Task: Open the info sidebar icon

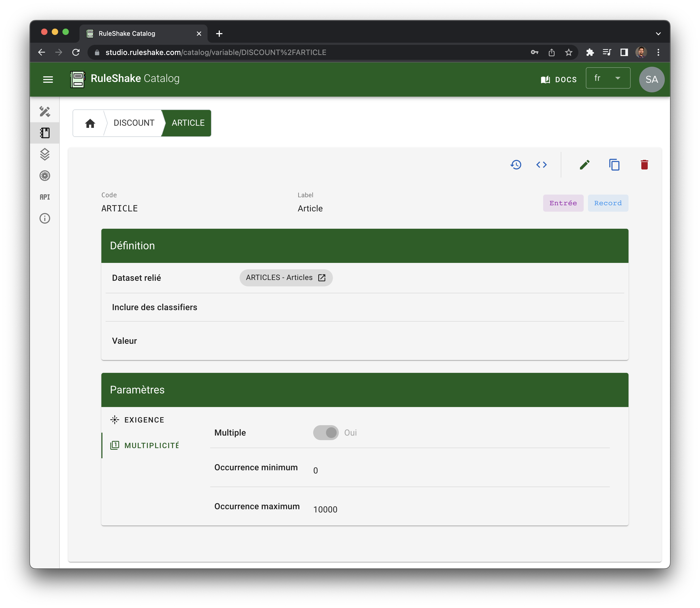Action: tap(45, 219)
